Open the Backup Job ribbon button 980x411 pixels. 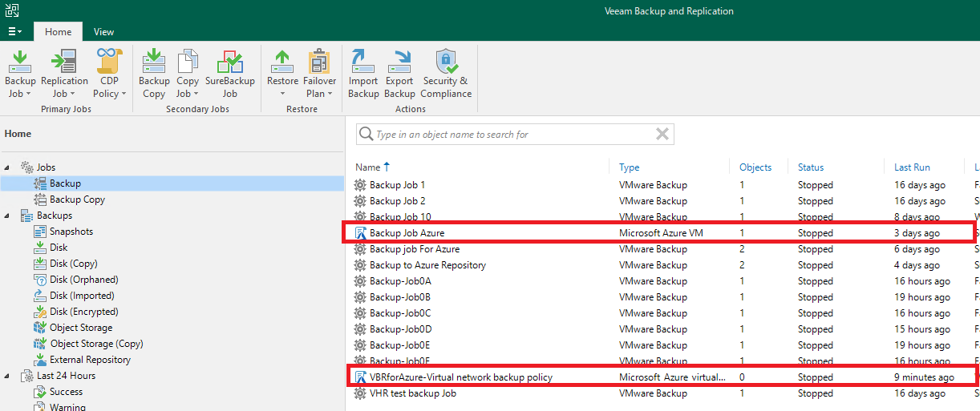[20, 73]
